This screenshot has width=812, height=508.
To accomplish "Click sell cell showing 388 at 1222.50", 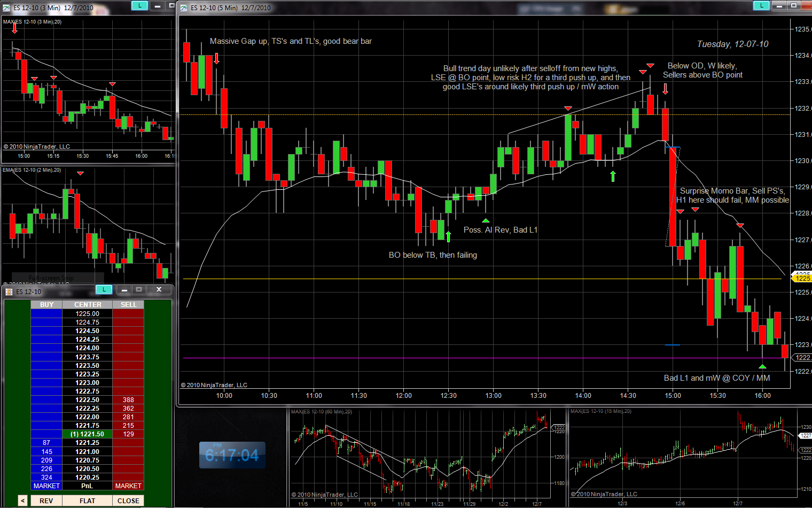I will 128,399.
